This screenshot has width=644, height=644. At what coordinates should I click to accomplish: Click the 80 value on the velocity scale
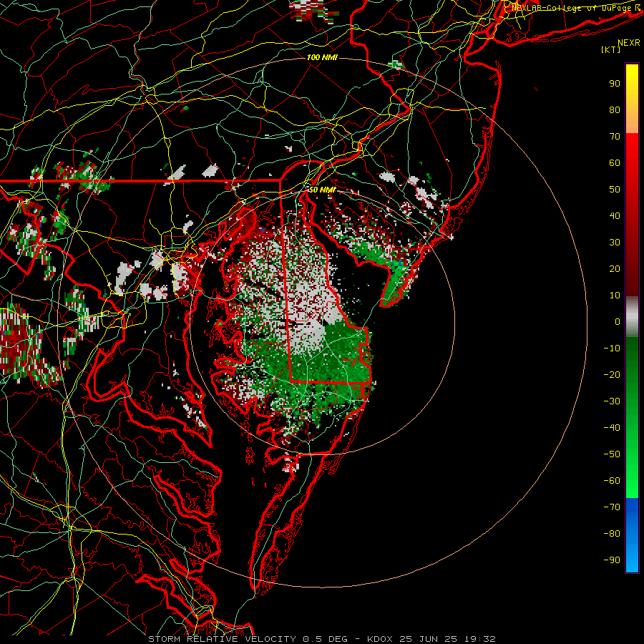[615, 109]
